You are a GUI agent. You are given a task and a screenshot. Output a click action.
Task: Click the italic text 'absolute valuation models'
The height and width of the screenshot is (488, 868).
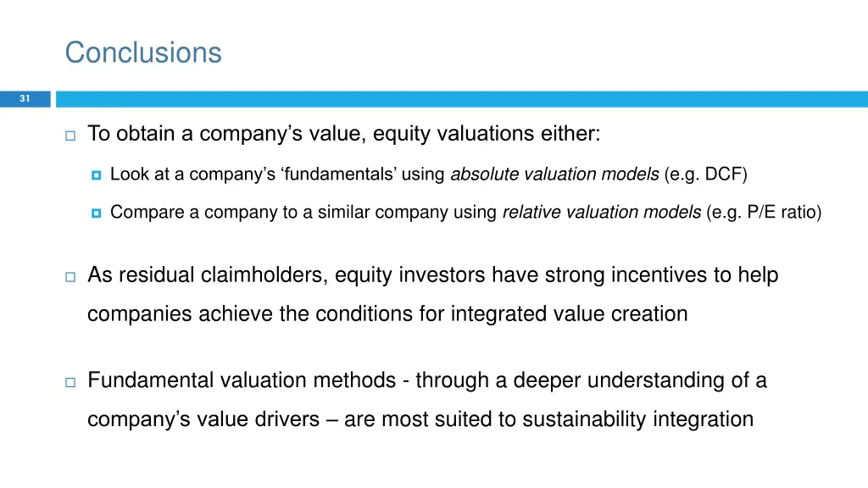click(554, 175)
